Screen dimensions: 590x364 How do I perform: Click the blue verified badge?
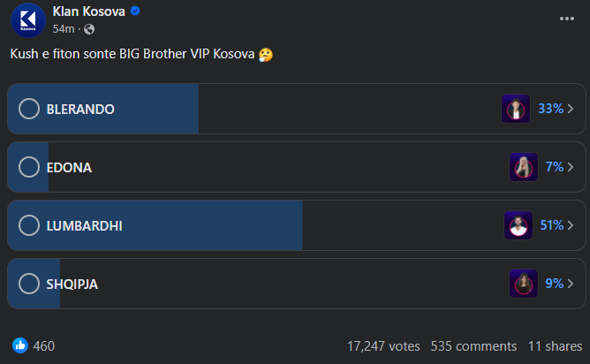pyautogui.click(x=134, y=11)
